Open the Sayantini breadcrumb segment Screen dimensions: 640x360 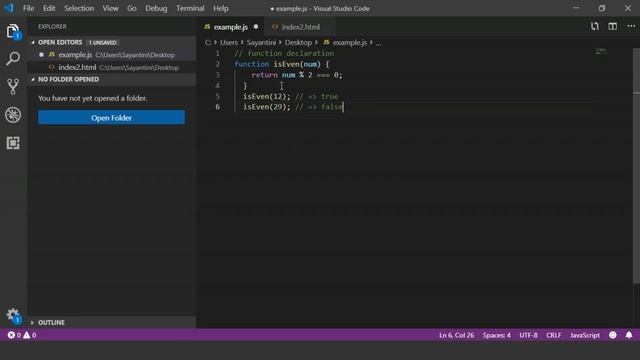click(x=261, y=42)
